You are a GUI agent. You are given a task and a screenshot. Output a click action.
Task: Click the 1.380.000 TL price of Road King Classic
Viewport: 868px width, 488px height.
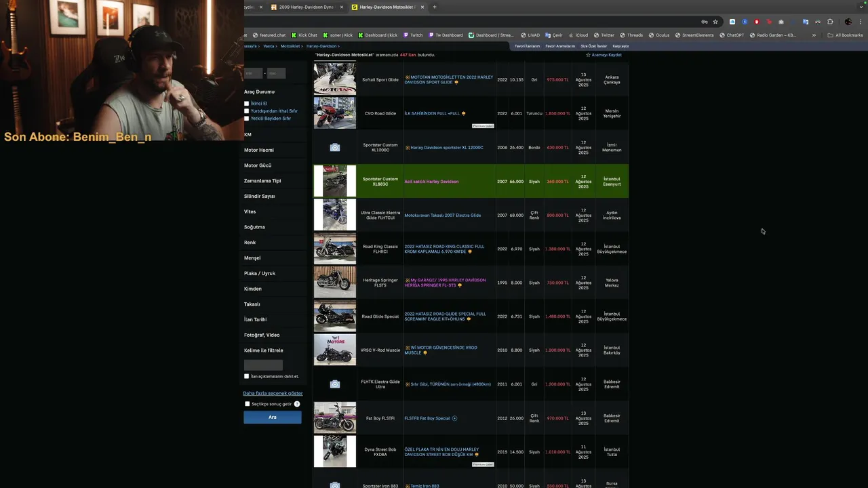point(558,249)
